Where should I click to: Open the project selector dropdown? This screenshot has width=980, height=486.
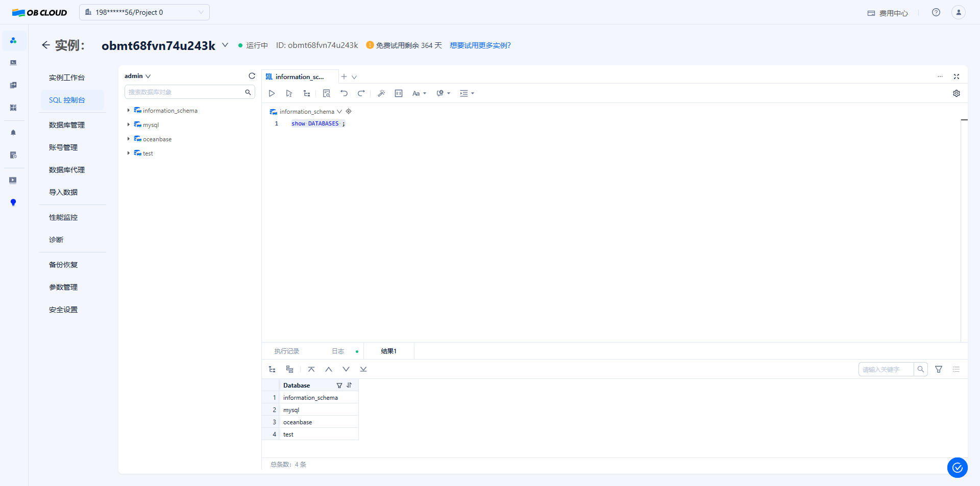click(144, 12)
